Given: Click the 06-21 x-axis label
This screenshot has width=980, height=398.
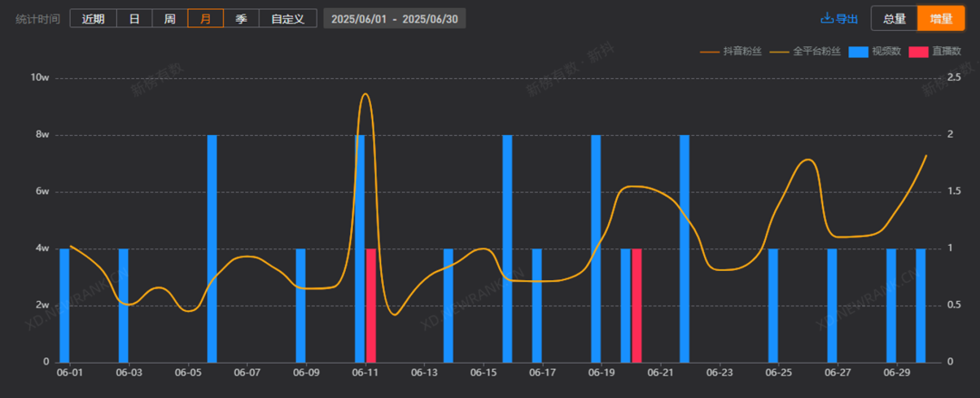Looking at the screenshot, I should (x=661, y=373).
